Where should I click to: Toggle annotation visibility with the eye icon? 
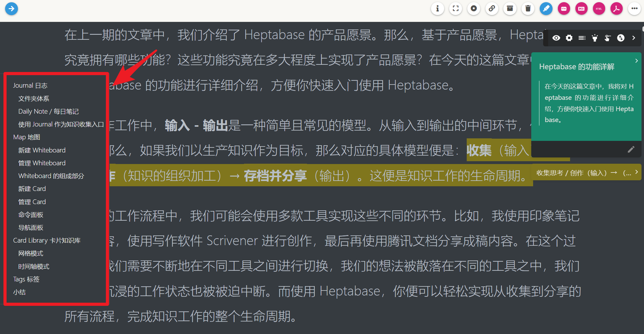[556, 38]
